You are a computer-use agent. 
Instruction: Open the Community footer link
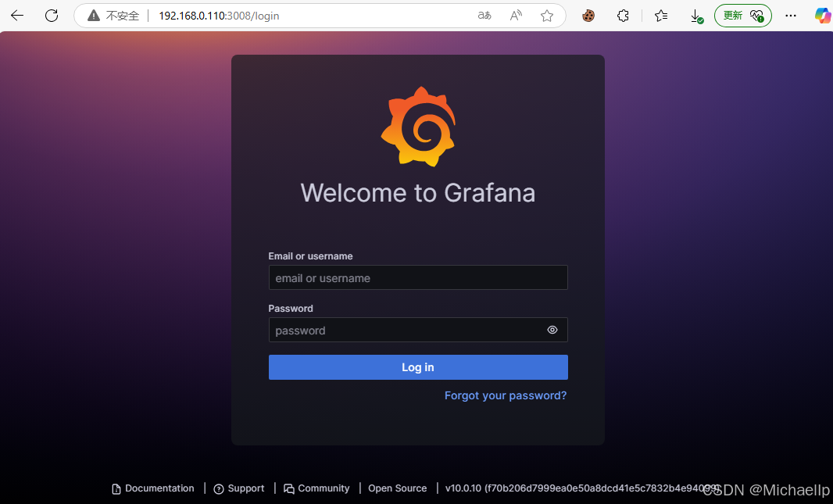click(x=316, y=488)
